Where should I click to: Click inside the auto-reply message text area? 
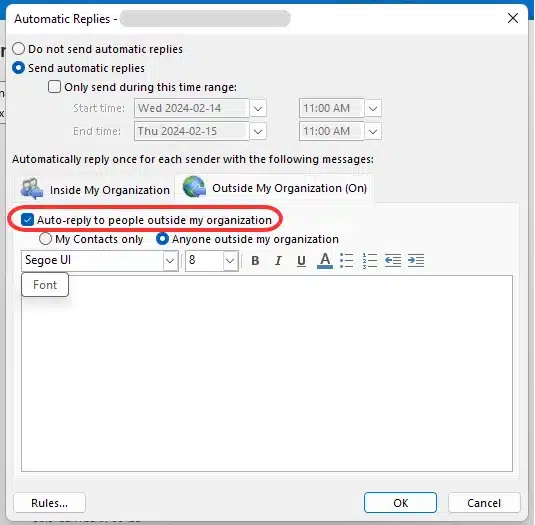pyautogui.click(x=267, y=374)
